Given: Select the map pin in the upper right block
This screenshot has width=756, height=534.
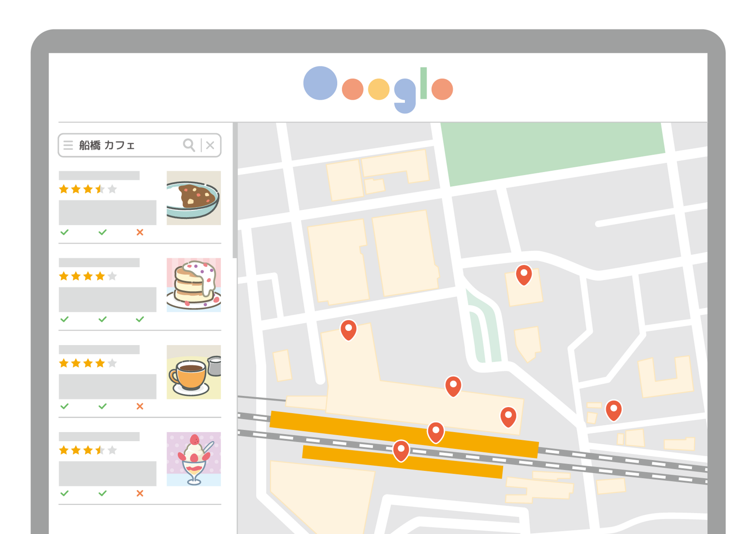Looking at the screenshot, I should [x=524, y=274].
